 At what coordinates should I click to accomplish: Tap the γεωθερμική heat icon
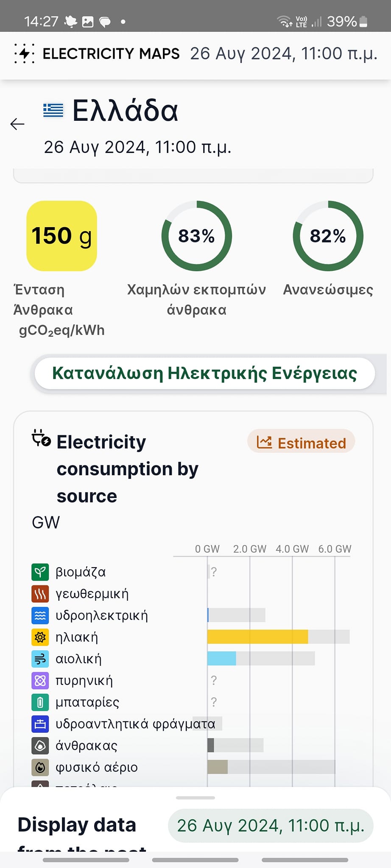40,594
